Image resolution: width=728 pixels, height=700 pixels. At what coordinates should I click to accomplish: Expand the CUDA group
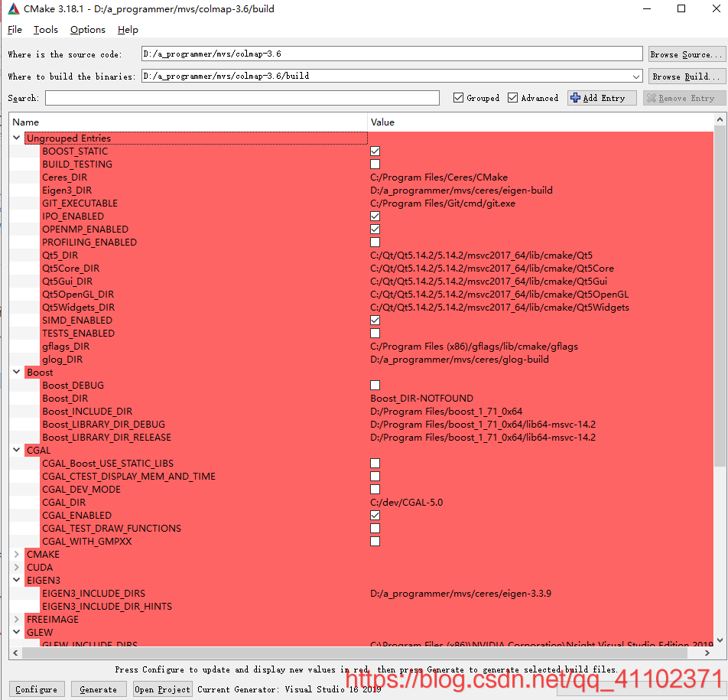[x=16, y=567]
